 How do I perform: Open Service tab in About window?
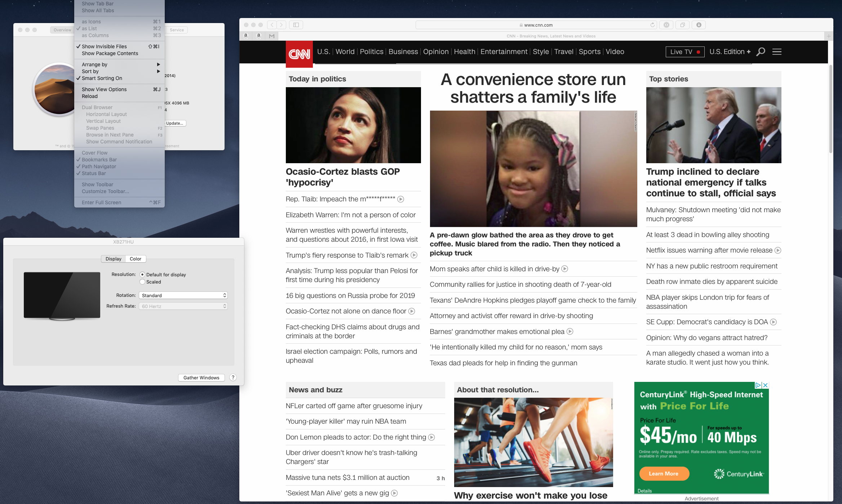coord(177,30)
